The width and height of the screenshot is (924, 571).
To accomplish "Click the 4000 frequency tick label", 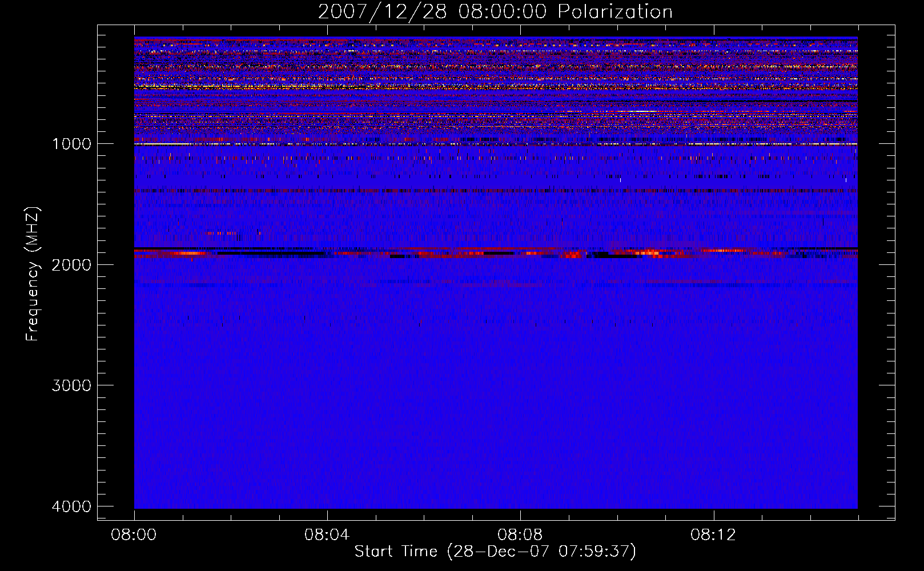I will [71, 506].
